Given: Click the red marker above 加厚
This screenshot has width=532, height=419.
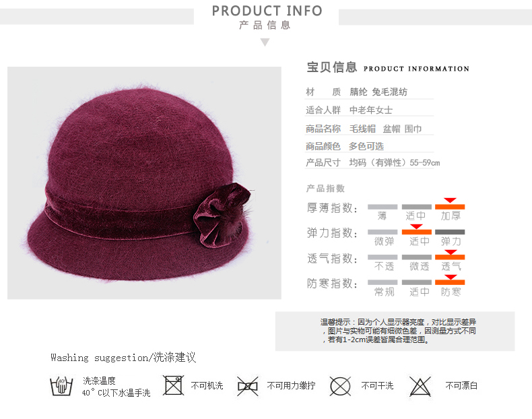Looking at the screenshot, I should coord(450,200).
